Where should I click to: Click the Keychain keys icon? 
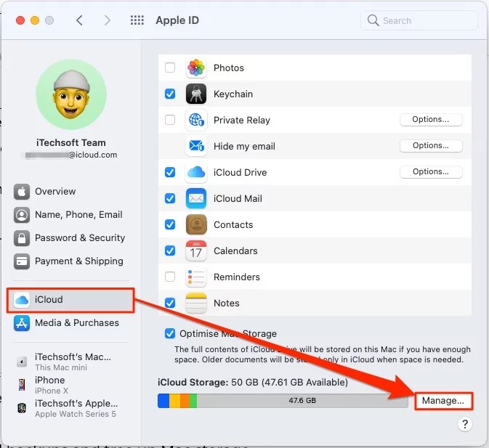pyautogui.click(x=196, y=94)
